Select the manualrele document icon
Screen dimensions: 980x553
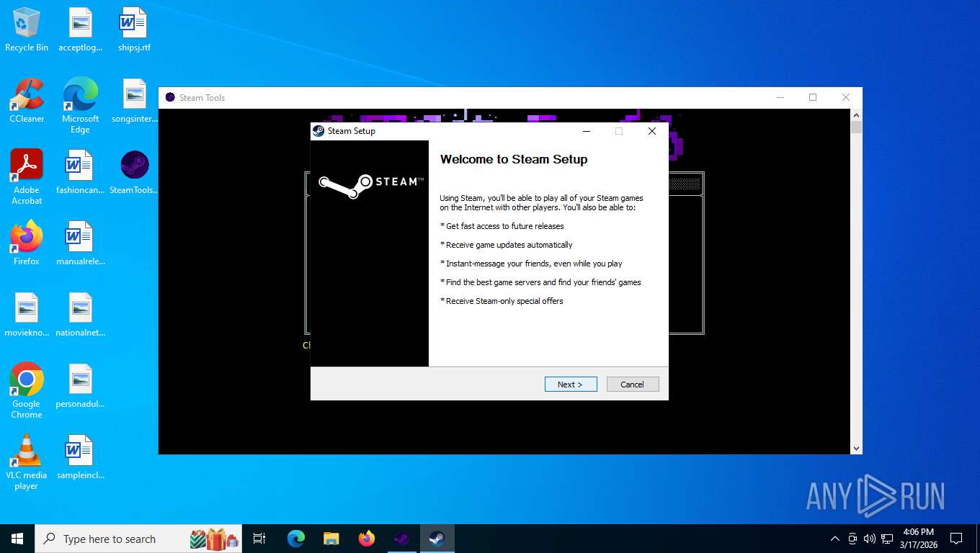[81, 243]
